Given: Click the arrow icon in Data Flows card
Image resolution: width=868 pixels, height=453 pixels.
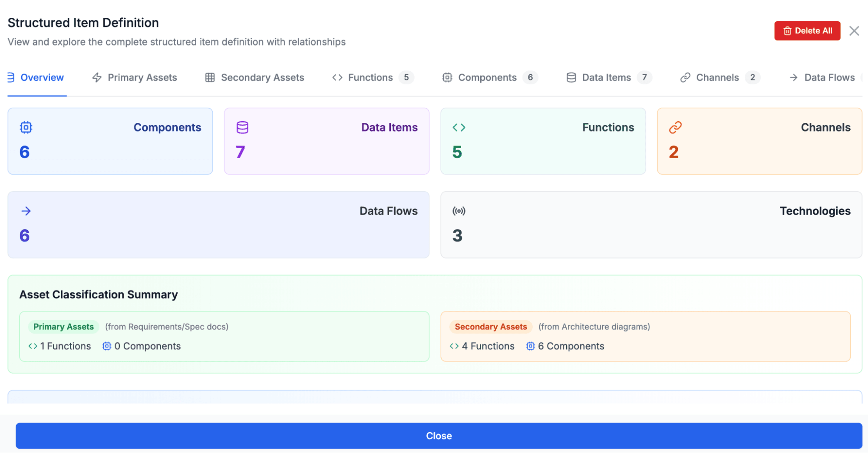Looking at the screenshot, I should [x=26, y=211].
